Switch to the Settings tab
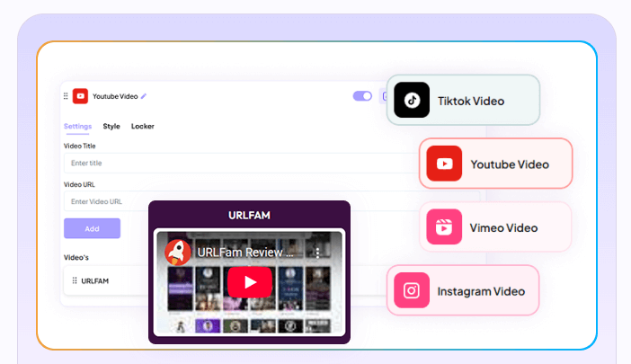 tap(77, 127)
